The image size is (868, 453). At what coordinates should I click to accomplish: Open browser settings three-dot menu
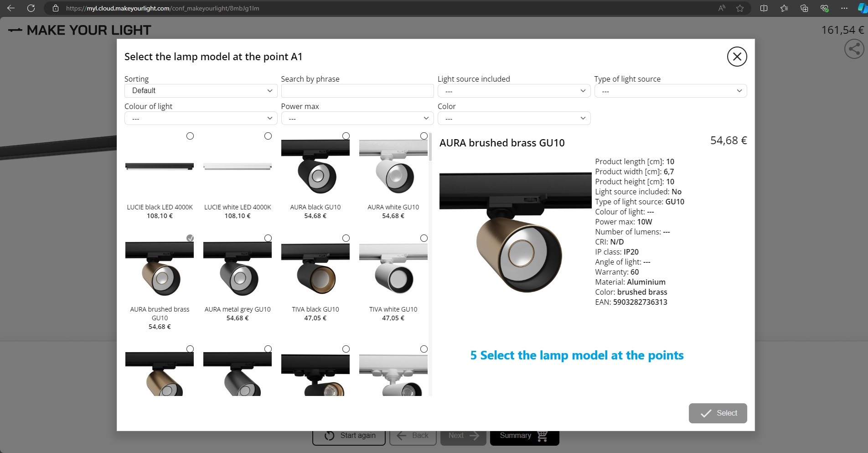844,8
